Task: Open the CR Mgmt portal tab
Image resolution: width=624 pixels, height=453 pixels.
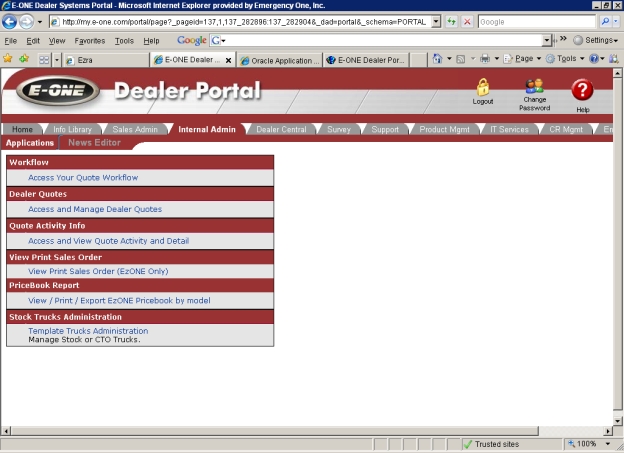Action: point(566,129)
